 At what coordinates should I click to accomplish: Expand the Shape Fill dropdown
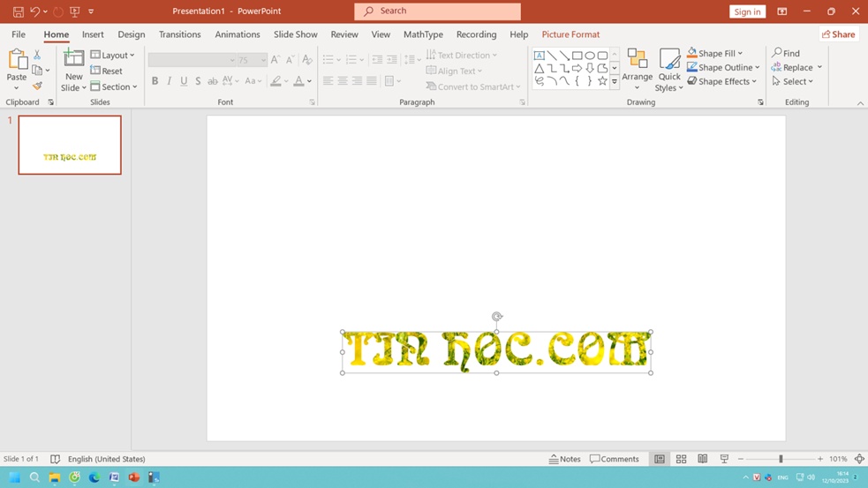tap(740, 54)
